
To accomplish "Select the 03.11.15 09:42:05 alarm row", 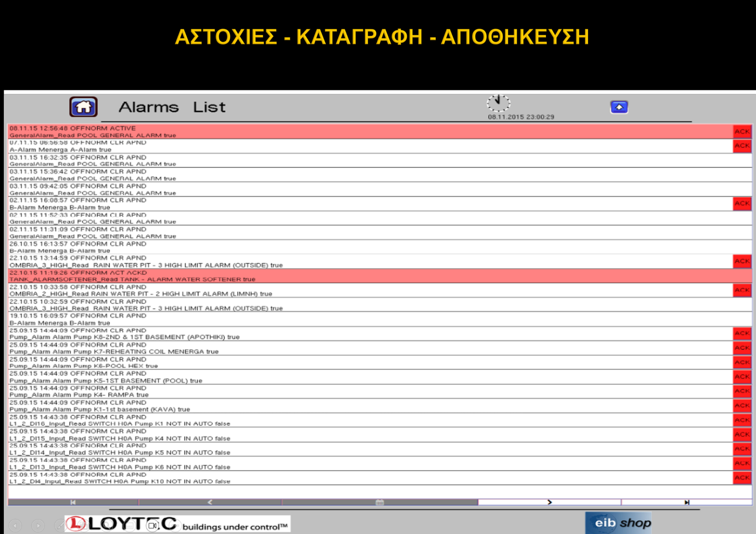I will coord(380,189).
